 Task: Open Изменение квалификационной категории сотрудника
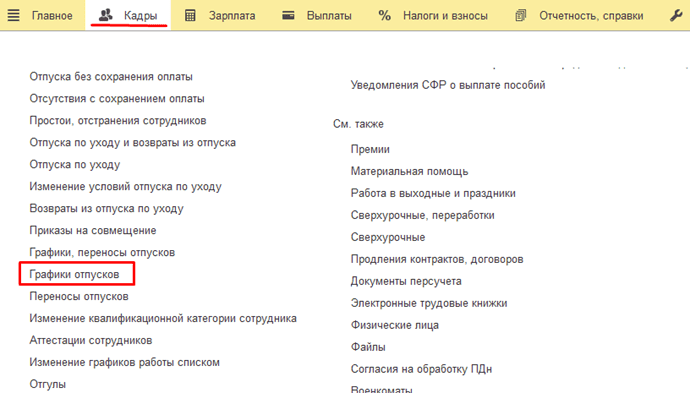pyautogui.click(x=163, y=319)
